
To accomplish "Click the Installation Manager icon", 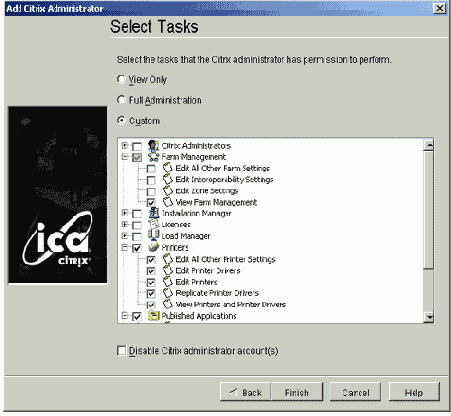I will tap(154, 213).
